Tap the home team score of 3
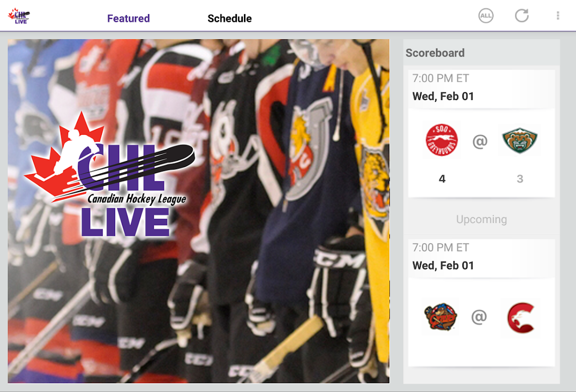This screenshot has height=392, width=576. click(520, 178)
